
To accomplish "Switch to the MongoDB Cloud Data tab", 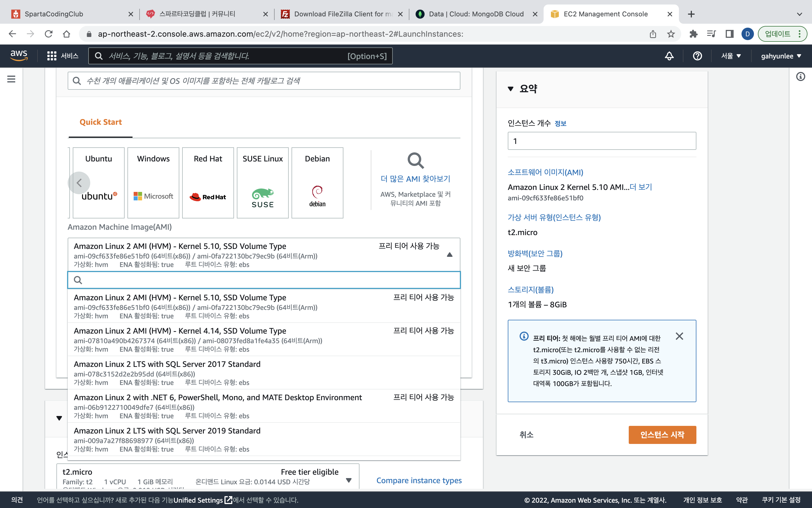I will click(476, 14).
